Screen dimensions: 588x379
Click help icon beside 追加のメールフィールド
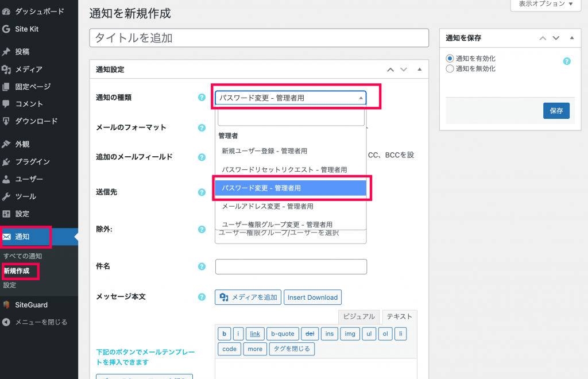coord(202,157)
